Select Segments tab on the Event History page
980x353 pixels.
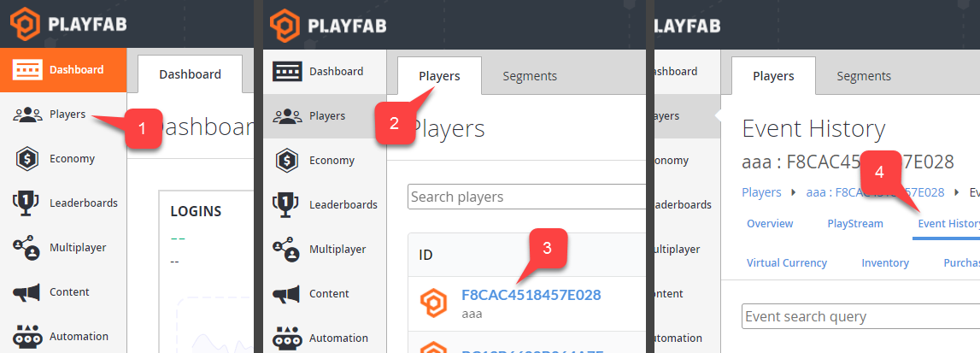[x=864, y=76]
